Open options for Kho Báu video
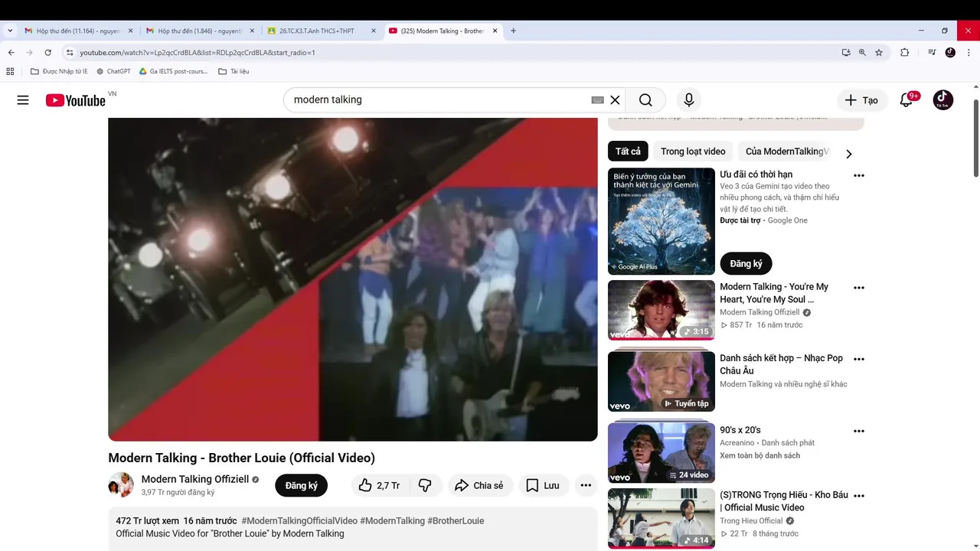980x551 pixels. pyautogui.click(x=859, y=496)
